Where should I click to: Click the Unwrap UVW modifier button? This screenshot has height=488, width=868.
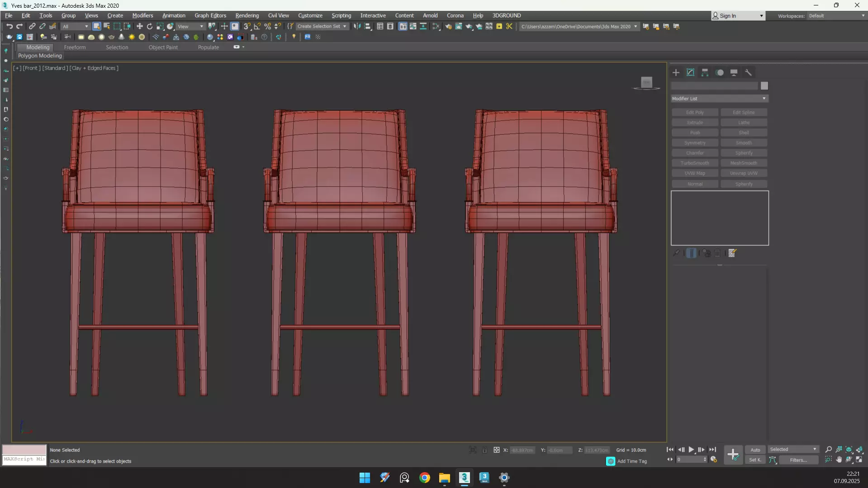(x=744, y=173)
